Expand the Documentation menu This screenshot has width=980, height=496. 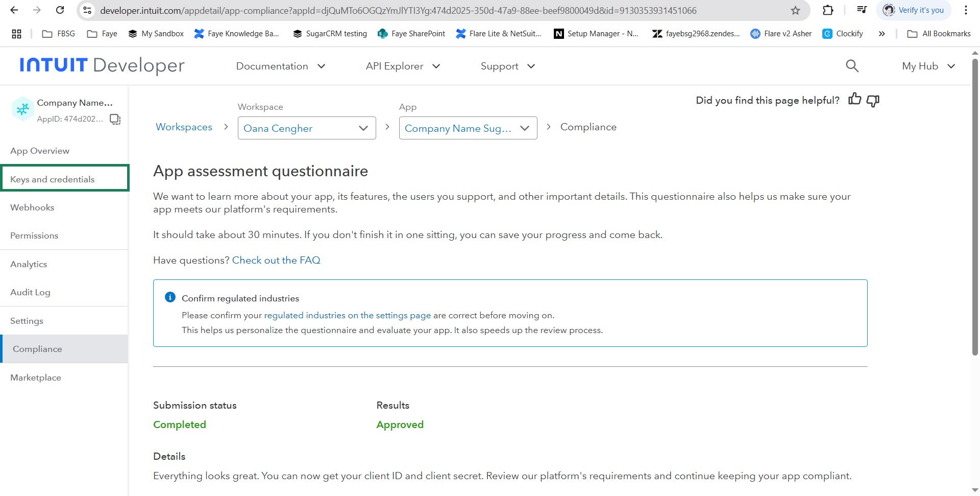280,66
